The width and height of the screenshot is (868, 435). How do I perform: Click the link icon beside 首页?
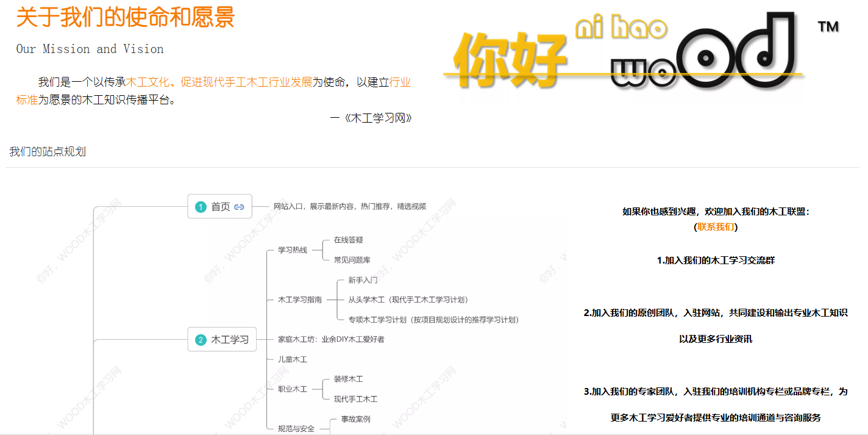(239, 207)
